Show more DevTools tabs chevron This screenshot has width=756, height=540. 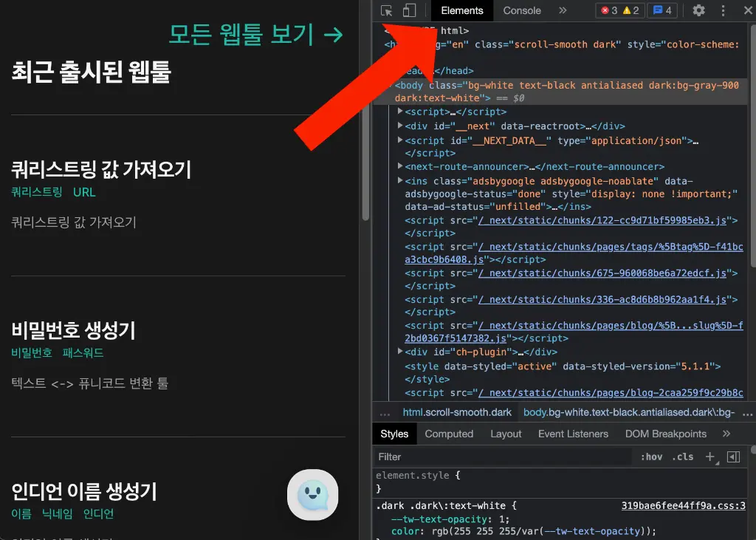coord(562,10)
